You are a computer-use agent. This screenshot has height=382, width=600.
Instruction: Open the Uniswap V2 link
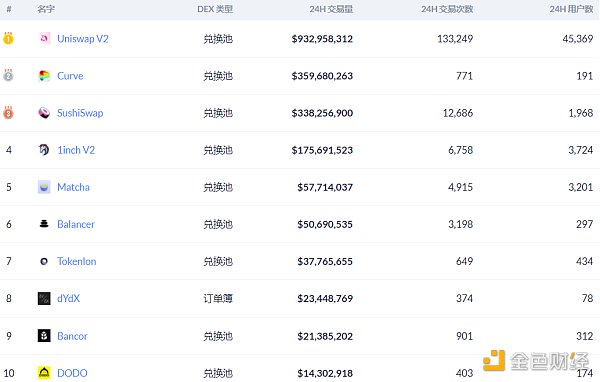point(83,39)
